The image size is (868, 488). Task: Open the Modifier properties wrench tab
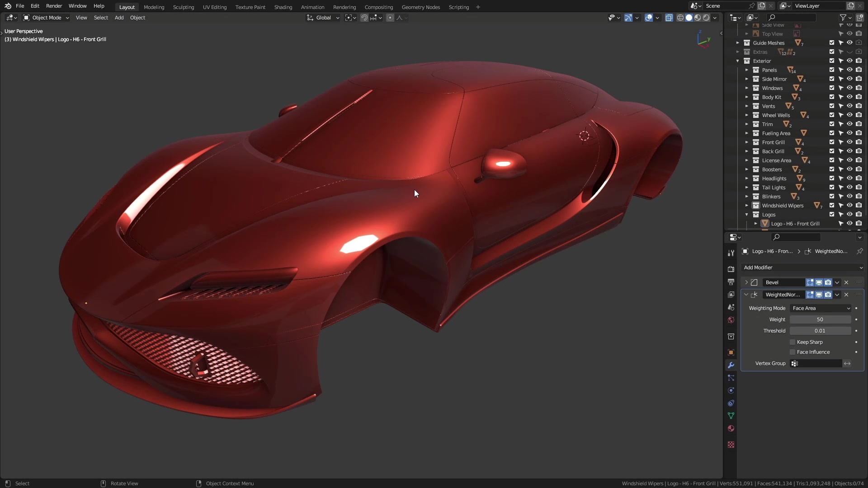(x=731, y=365)
